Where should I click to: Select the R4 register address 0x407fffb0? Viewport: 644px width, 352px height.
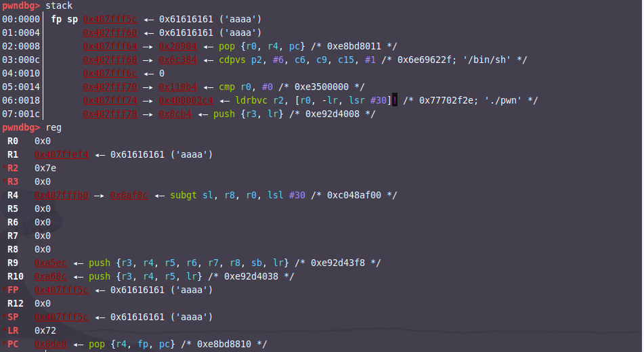(62, 196)
